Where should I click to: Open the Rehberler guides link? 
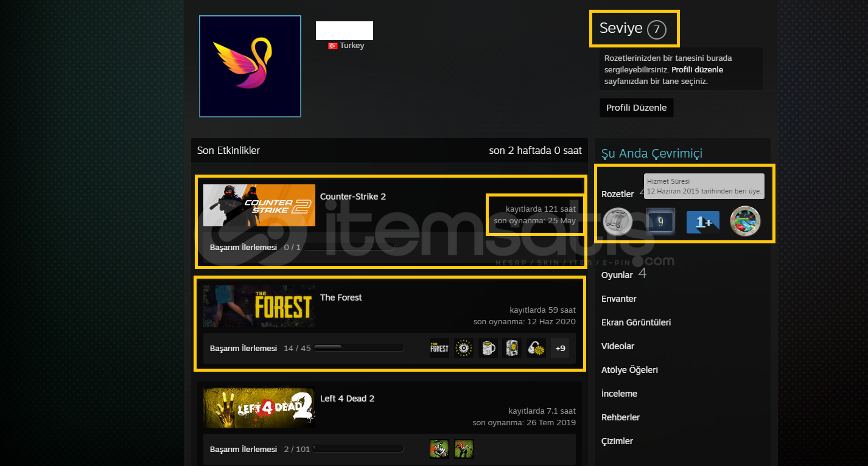coord(620,417)
